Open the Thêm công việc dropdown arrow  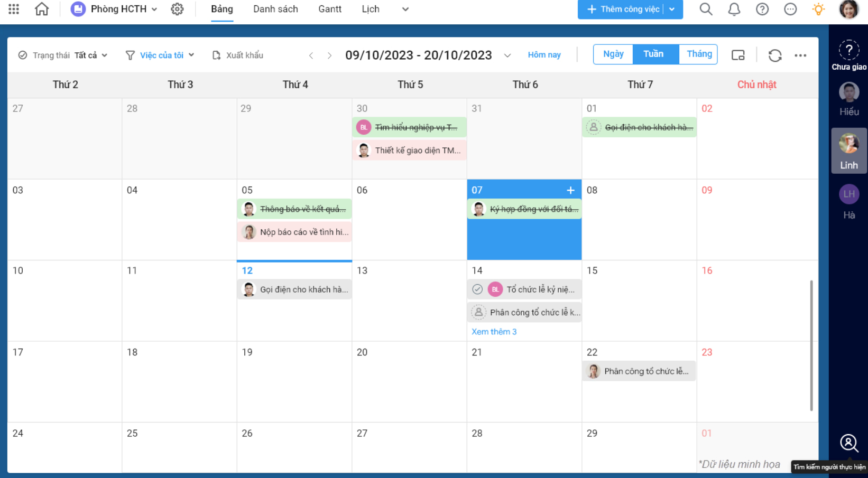tap(672, 9)
